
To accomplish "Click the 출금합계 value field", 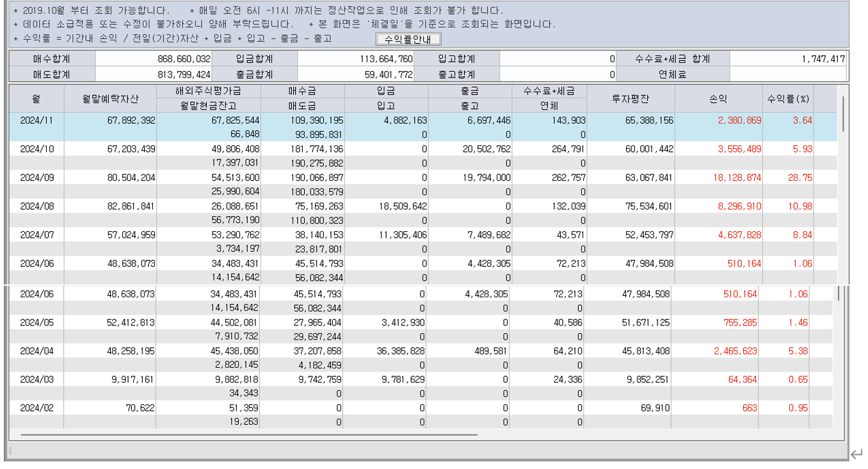I will [x=355, y=74].
